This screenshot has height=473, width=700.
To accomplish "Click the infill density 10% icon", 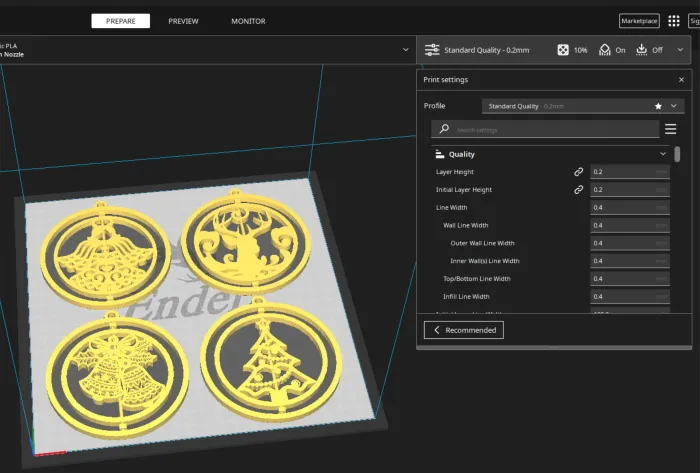I will pyautogui.click(x=563, y=49).
